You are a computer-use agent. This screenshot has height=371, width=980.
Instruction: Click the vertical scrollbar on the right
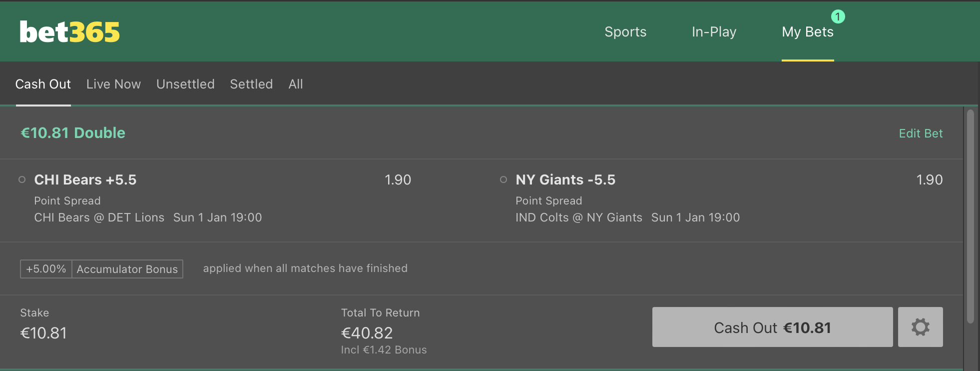(970, 216)
